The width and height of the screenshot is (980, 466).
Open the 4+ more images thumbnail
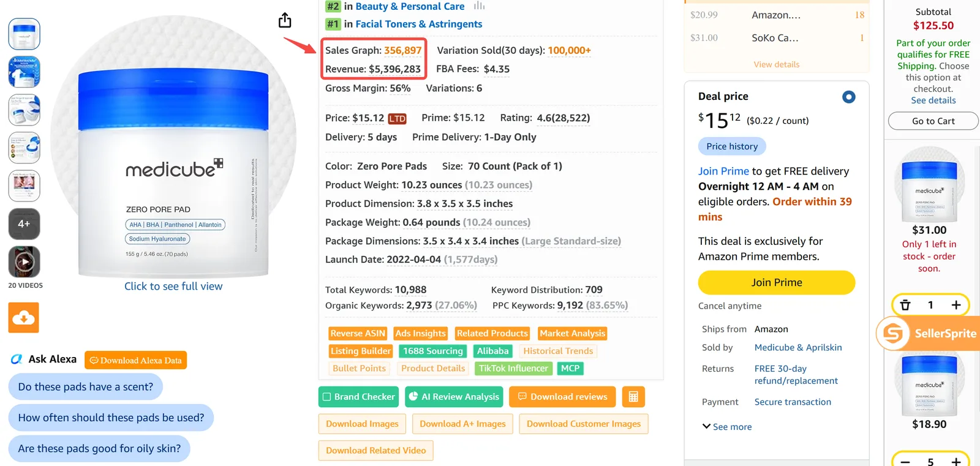tap(24, 224)
